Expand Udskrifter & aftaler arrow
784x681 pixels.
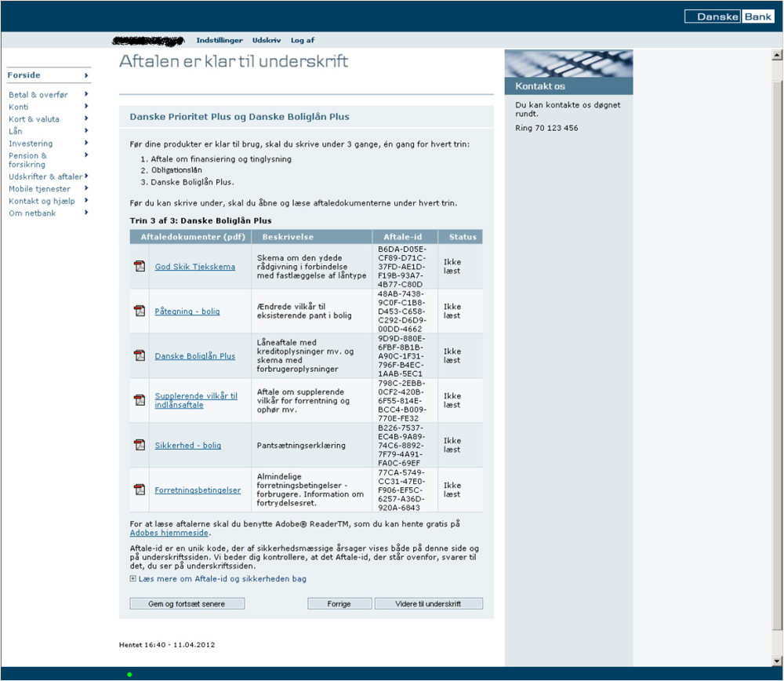pos(86,176)
